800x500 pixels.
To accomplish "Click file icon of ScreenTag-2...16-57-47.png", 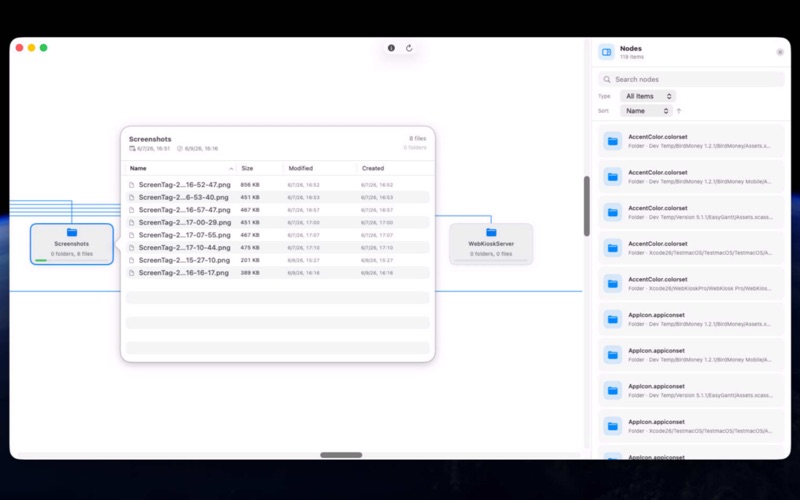I will point(132,210).
